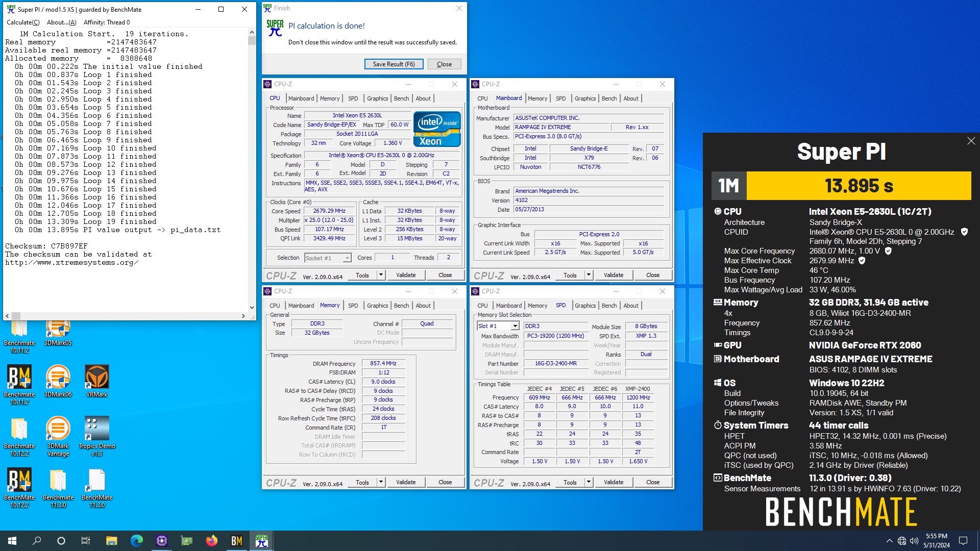This screenshot has height=551, width=980.
Task: Click Close in the Finish dialog
Action: (444, 64)
